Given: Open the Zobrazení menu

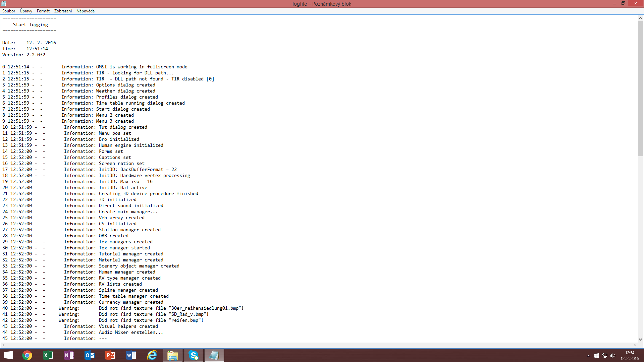Looking at the screenshot, I should pos(63,11).
